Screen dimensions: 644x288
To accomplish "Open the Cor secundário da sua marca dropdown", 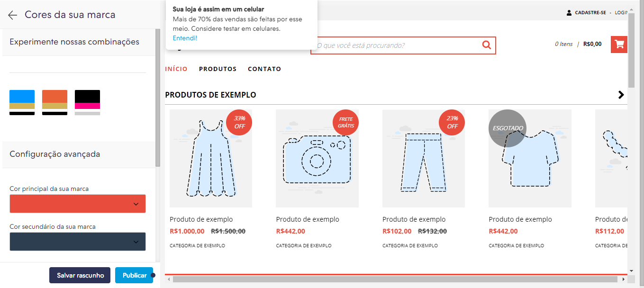I will click(x=78, y=242).
